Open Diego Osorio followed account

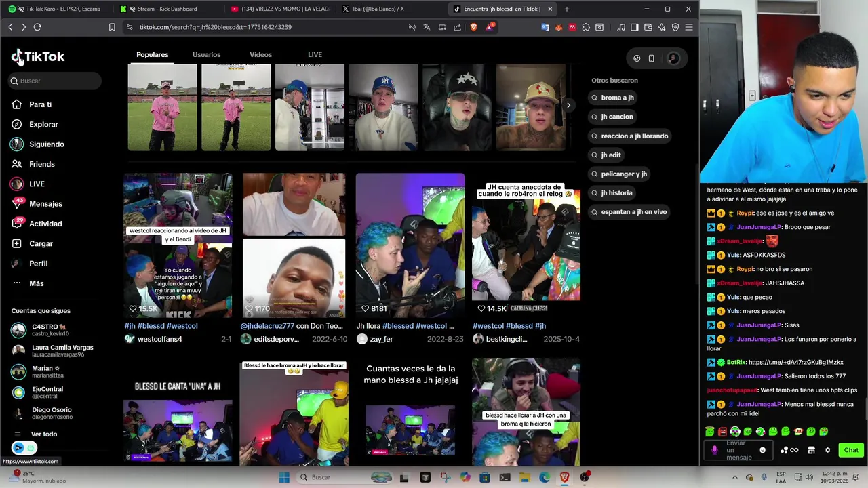(42, 413)
